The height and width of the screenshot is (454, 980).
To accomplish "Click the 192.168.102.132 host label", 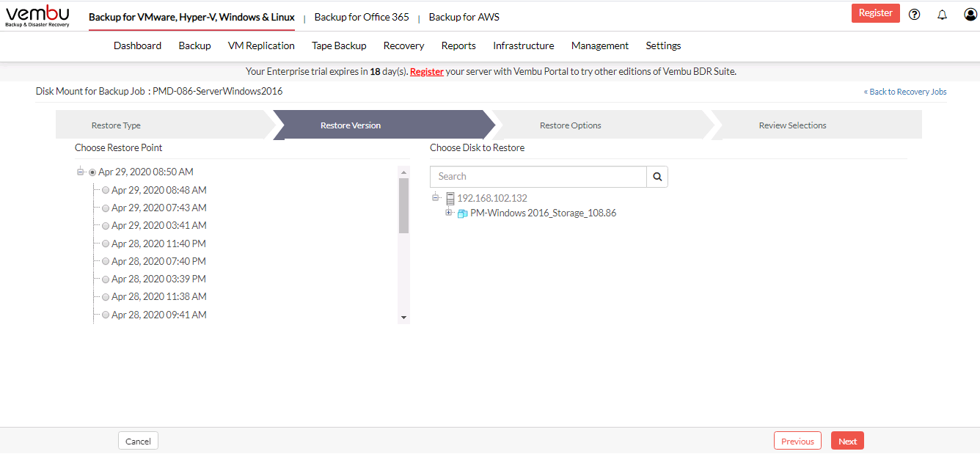I will point(492,198).
